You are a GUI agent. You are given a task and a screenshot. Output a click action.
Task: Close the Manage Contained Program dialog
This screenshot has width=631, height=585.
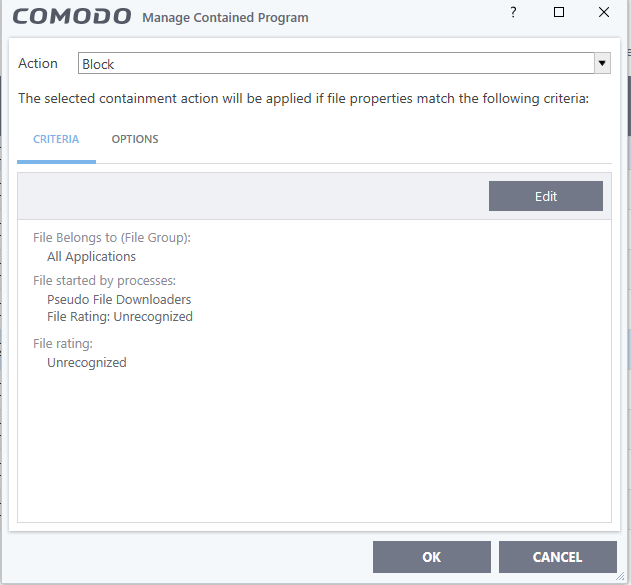pyautogui.click(x=604, y=13)
